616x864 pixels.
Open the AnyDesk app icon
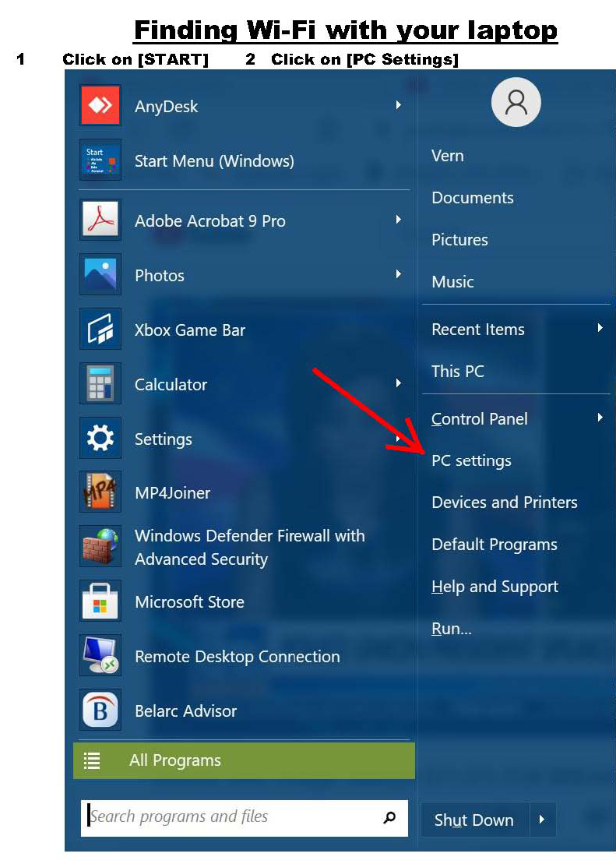click(x=100, y=106)
